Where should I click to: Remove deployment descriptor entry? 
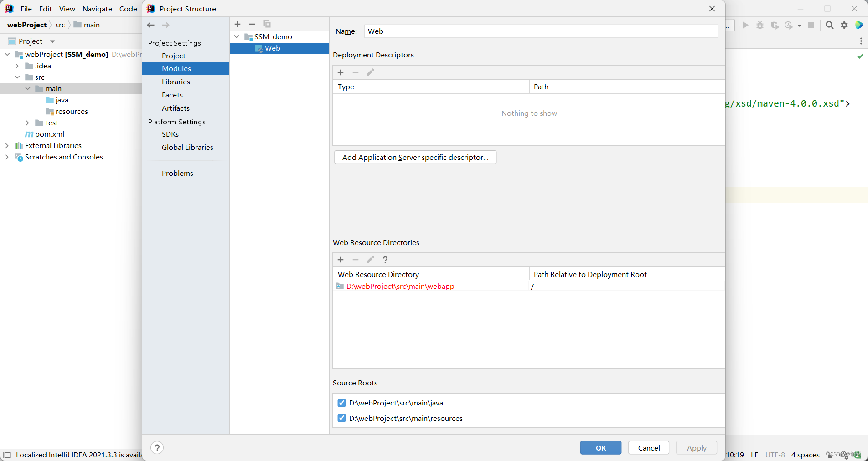point(356,72)
